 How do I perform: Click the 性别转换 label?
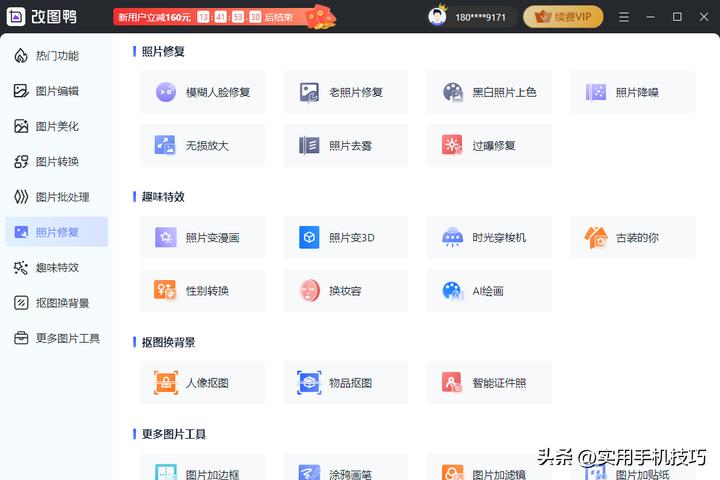[x=207, y=291]
